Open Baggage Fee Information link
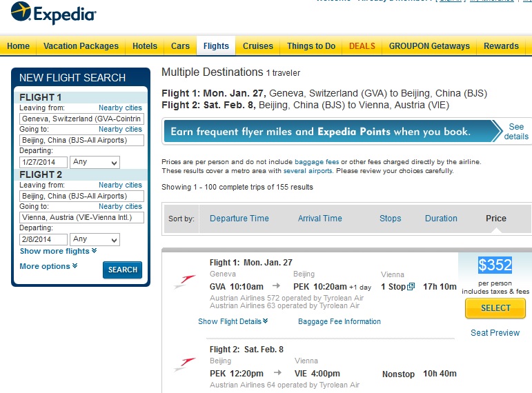Image resolution: width=532 pixels, height=393 pixels. point(339,321)
